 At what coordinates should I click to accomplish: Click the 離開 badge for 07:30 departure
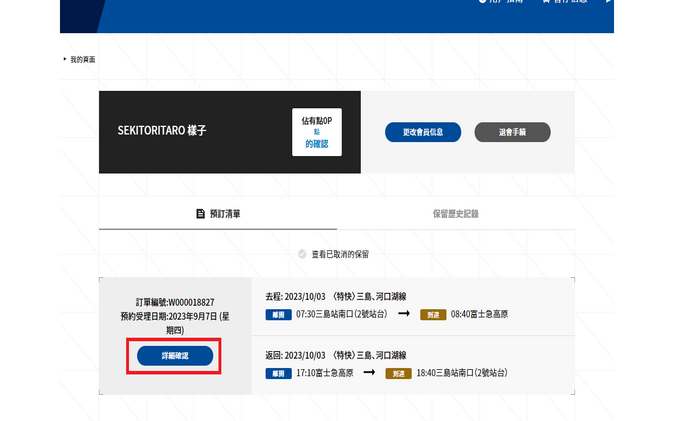tap(279, 314)
